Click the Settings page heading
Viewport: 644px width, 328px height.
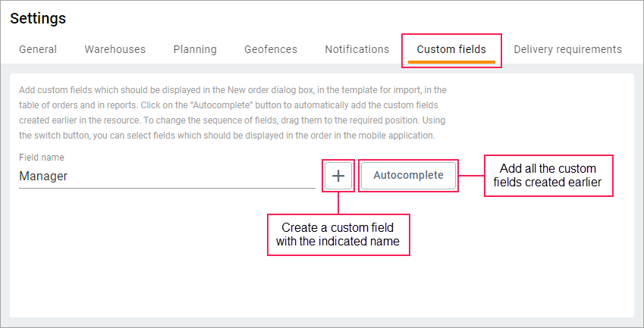(38, 18)
